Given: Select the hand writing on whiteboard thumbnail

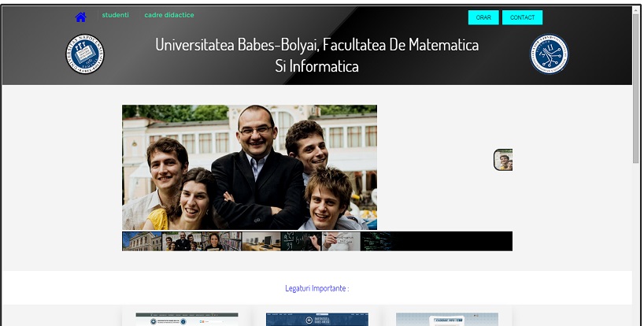Looking at the screenshot, I should tap(341, 242).
